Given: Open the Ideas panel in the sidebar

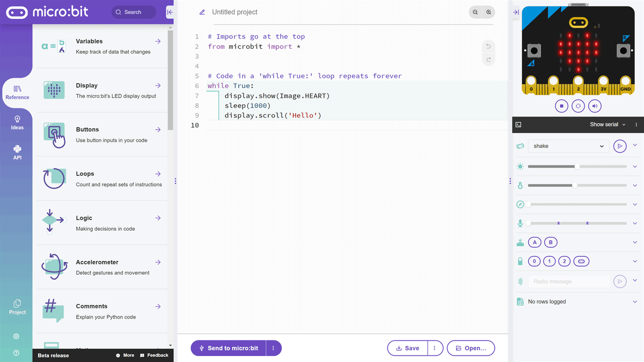Looking at the screenshot, I should pos(17,123).
